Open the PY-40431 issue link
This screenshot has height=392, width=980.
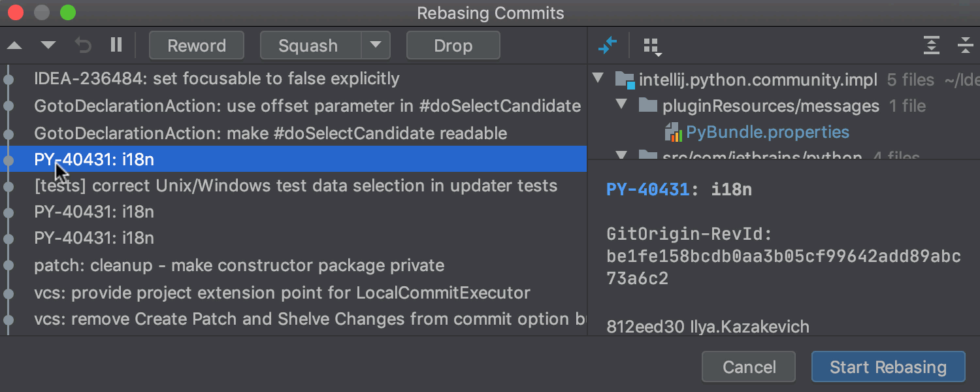click(648, 190)
